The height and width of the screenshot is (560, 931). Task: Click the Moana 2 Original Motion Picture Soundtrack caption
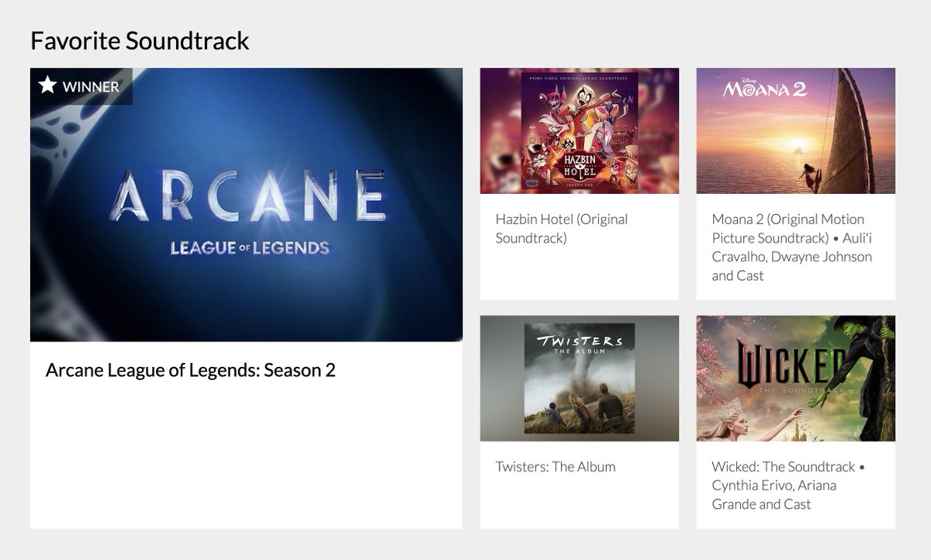(792, 247)
